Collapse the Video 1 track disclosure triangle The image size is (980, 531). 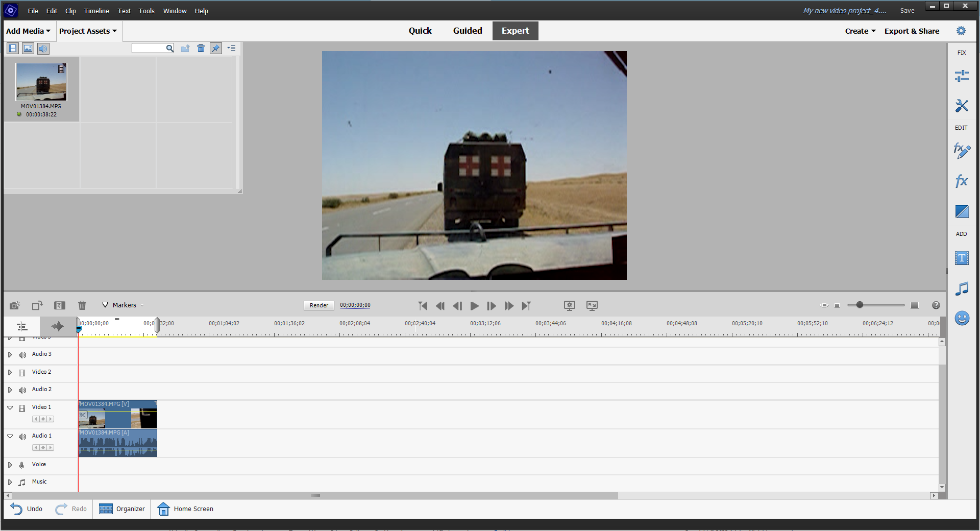pos(10,407)
